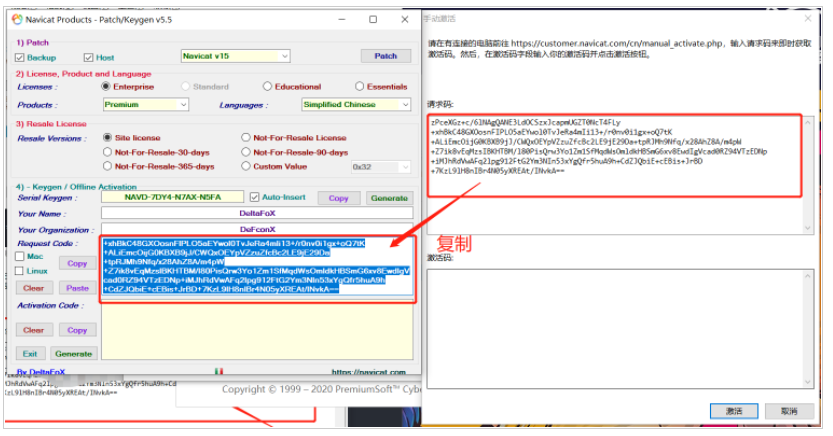Click the Serial Keygen field
Image resolution: width=833 pixels, height=436 pixels.
point(173,197)
